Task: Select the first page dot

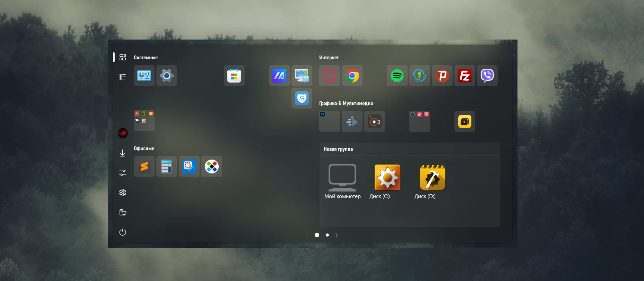Action: pos(317,235)
